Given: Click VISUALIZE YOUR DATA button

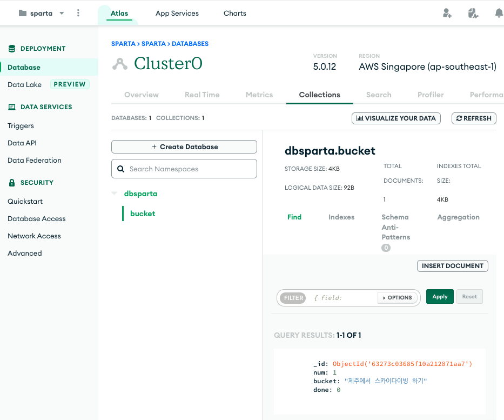Looking at the screenshot, I should pyautogui.click(x=396, y=118).
